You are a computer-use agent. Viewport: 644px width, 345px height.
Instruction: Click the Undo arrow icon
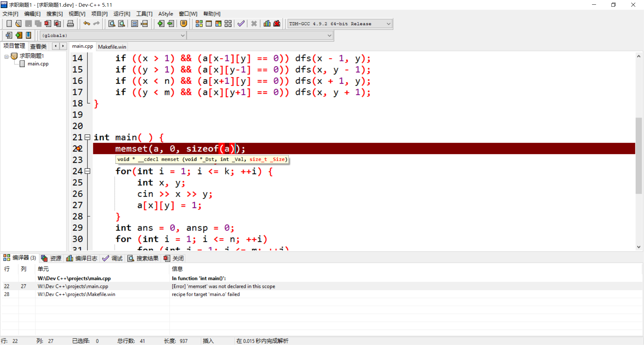tap(86, 23)
